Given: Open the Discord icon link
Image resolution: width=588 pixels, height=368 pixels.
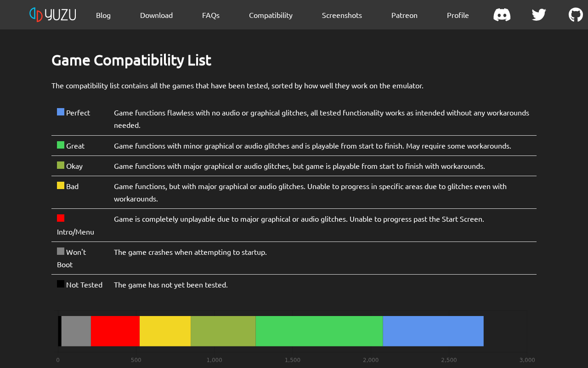Looking at the screenshot, I should pyautogui.click(x=502, y=15).
